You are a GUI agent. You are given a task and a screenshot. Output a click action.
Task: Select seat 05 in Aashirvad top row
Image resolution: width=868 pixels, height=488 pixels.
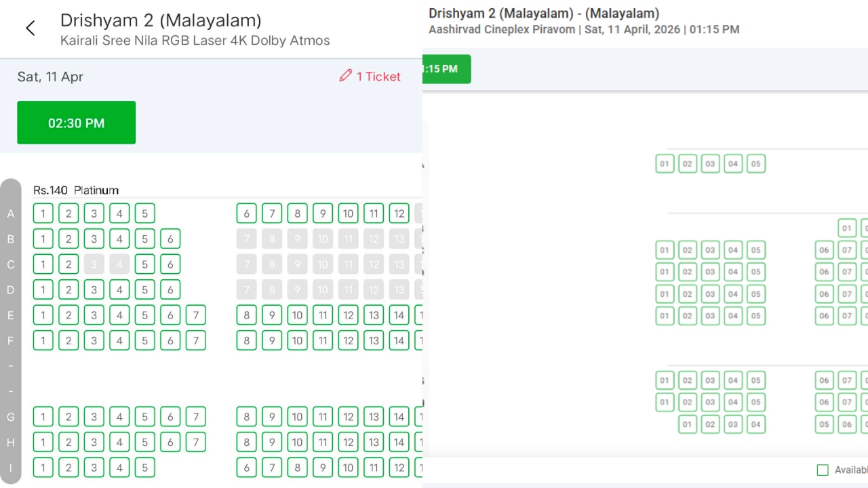pos(755,163)
